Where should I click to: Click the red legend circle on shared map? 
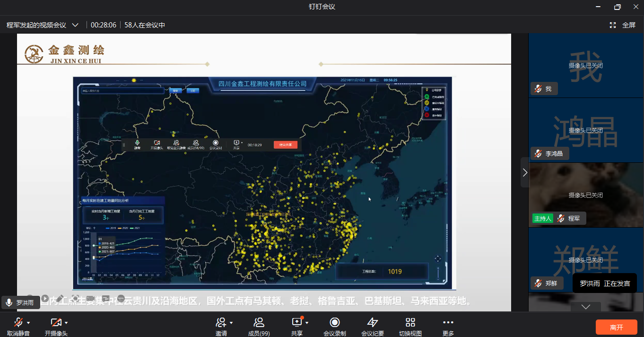[427, 115]
